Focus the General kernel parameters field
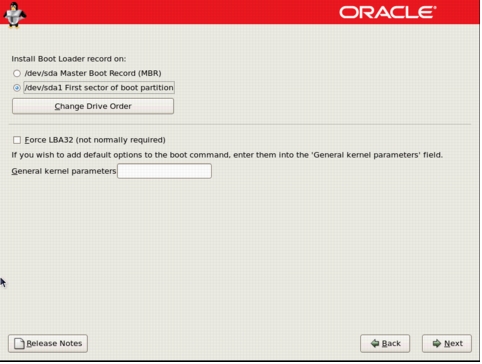482x364 pixels. coord(164,171)
